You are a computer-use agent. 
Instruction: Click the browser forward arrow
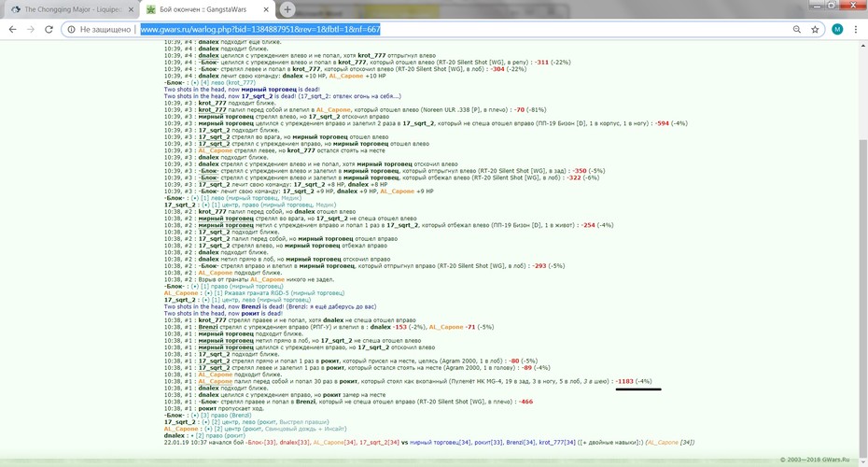(31, 29)
